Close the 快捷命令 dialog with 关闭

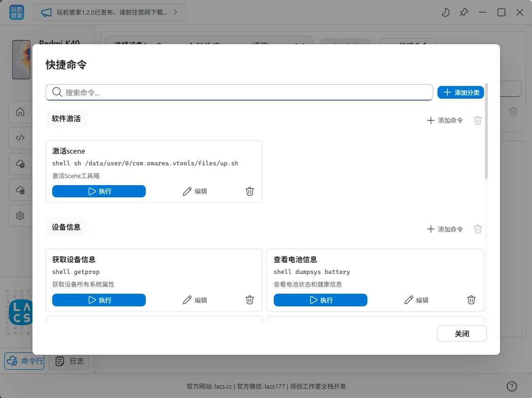click(461, 334)
